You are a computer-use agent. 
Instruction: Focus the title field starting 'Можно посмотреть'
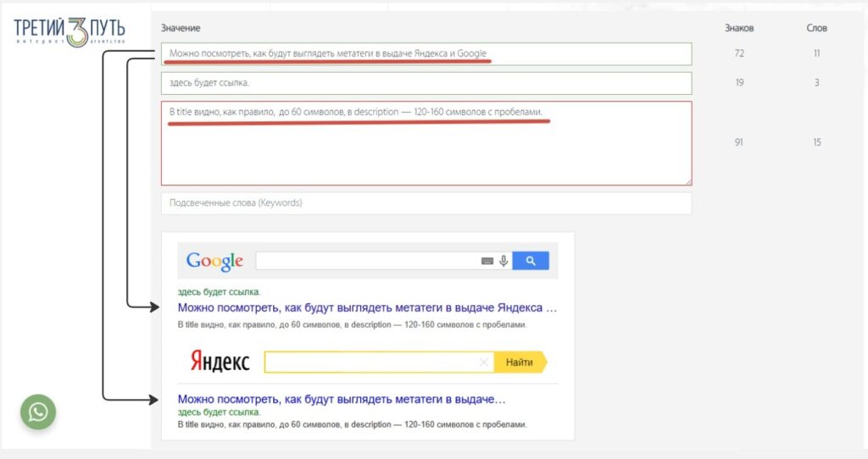click(426, 53)
